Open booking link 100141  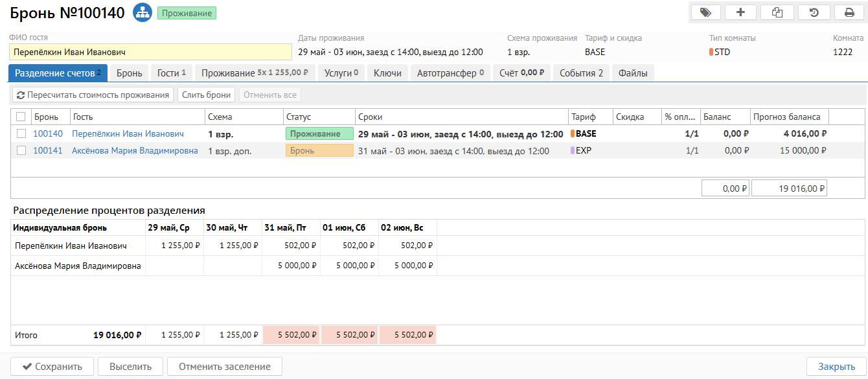pos(48,151)
